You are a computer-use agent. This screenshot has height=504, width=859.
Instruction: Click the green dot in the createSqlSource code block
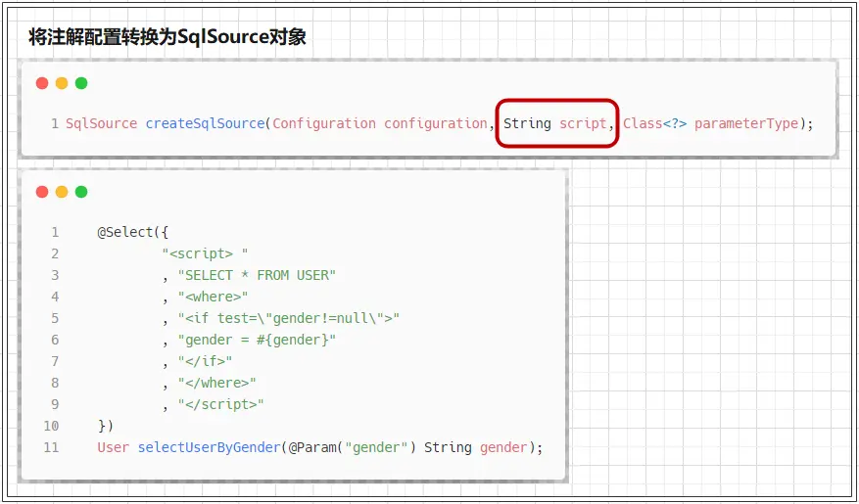click(81, 83)
